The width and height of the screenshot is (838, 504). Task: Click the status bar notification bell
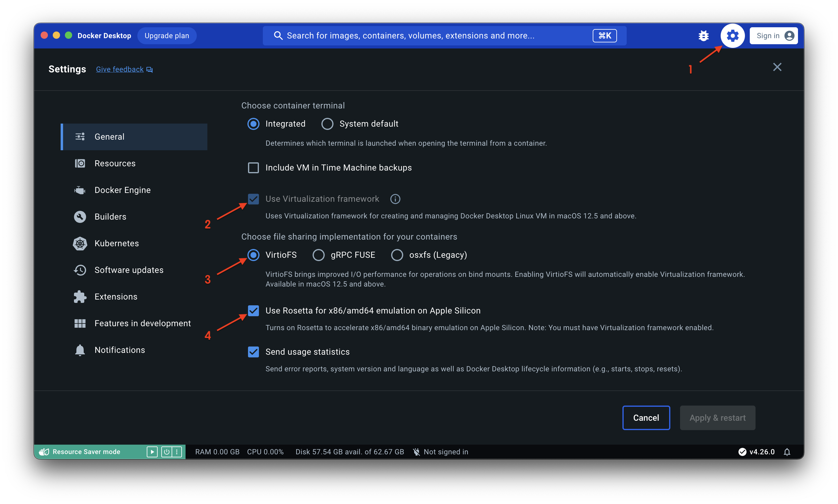pyautogui.click(x=787, y=452)
